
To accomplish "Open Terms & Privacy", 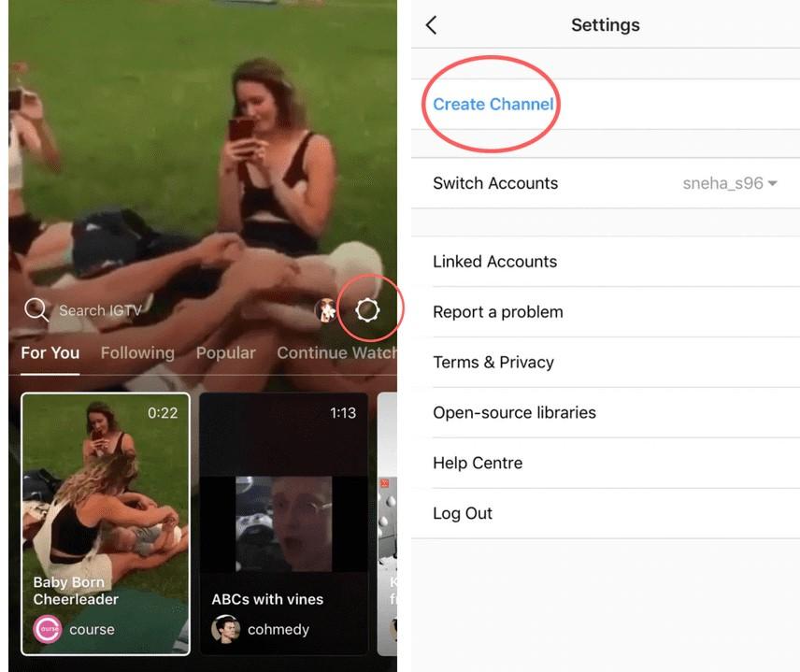I will pos(606,363).
